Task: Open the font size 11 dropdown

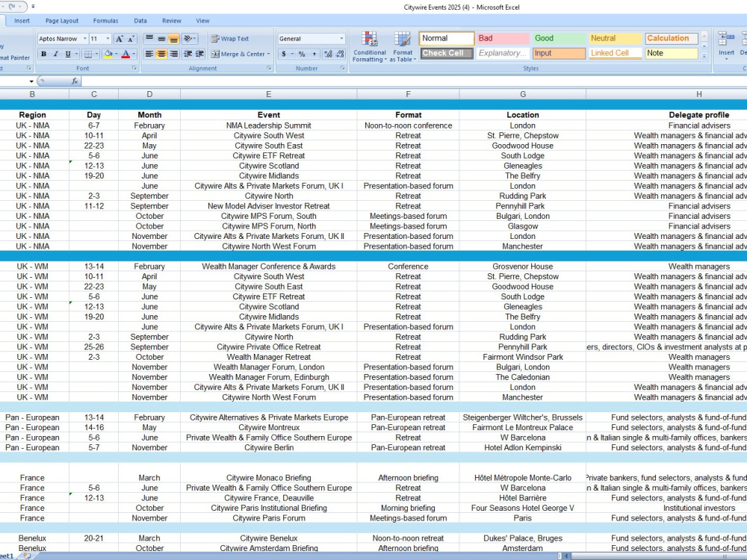Action: 108,39
